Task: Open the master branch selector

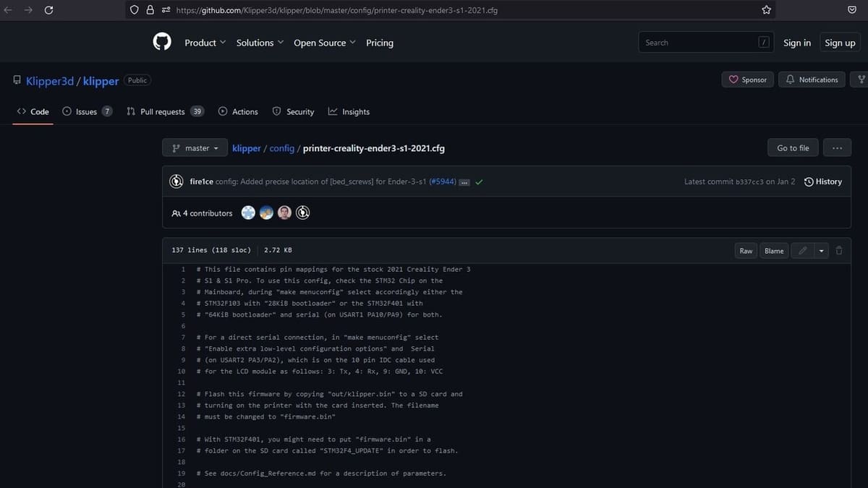Action: coord(195,148)
